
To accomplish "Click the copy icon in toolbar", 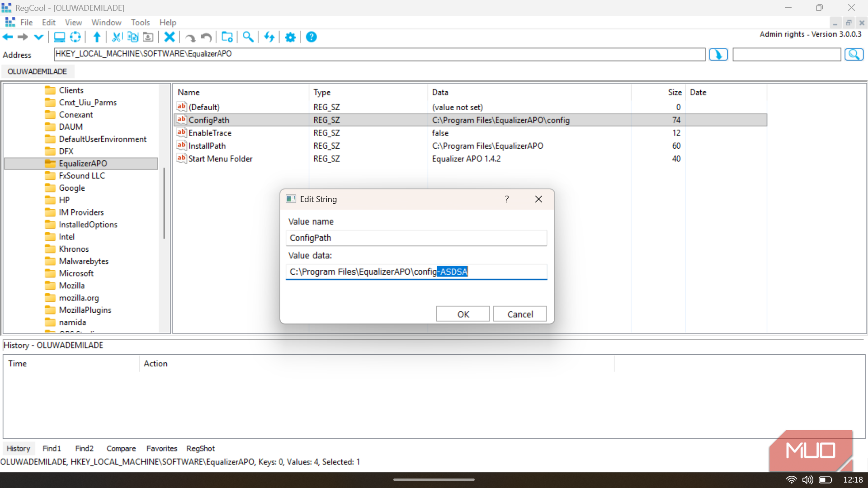I will 132,37.
